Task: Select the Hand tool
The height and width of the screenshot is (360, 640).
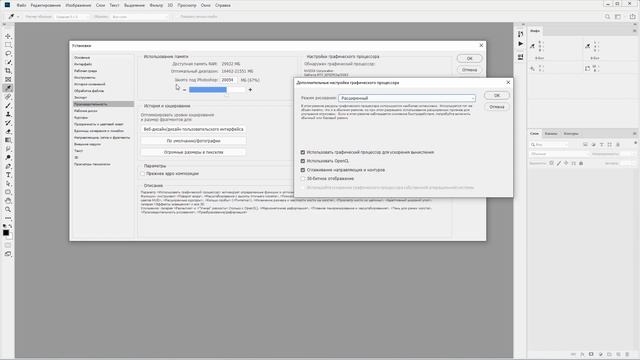Action: pyautogui.click(x=8, y=201)
